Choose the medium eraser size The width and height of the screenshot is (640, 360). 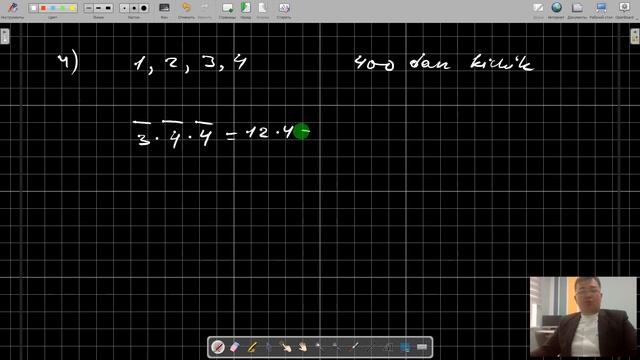point(134,8)
